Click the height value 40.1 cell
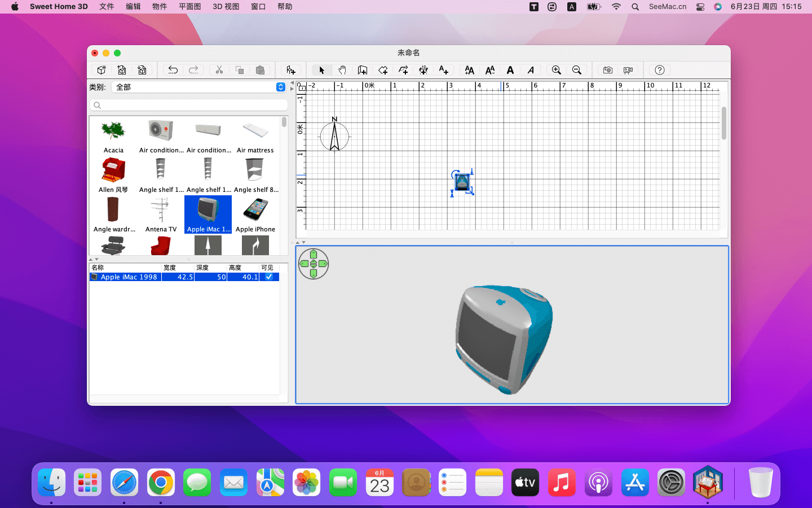 point(243,277)
